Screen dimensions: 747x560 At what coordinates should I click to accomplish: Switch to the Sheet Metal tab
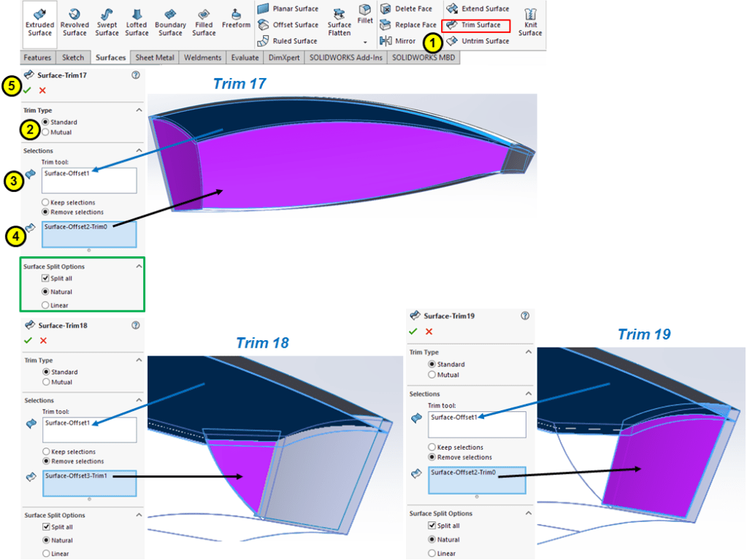(x=154, y=58)
